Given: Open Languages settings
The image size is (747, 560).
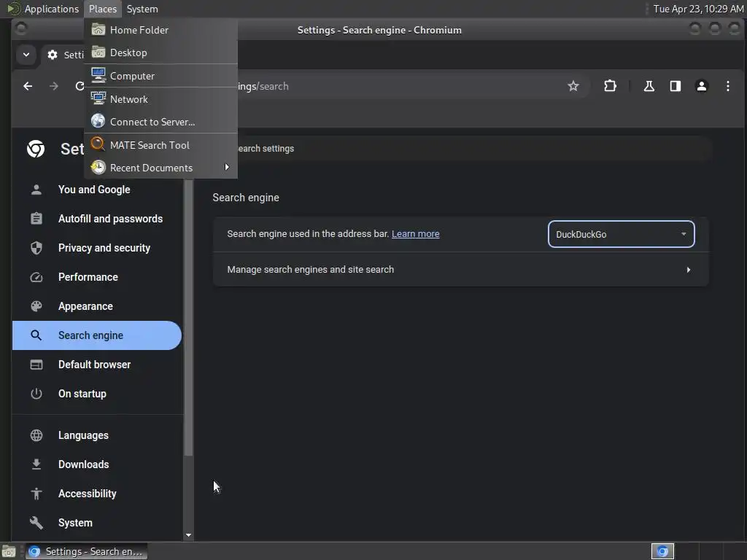Looking at the screenshot, I should (x=97, y=435).
